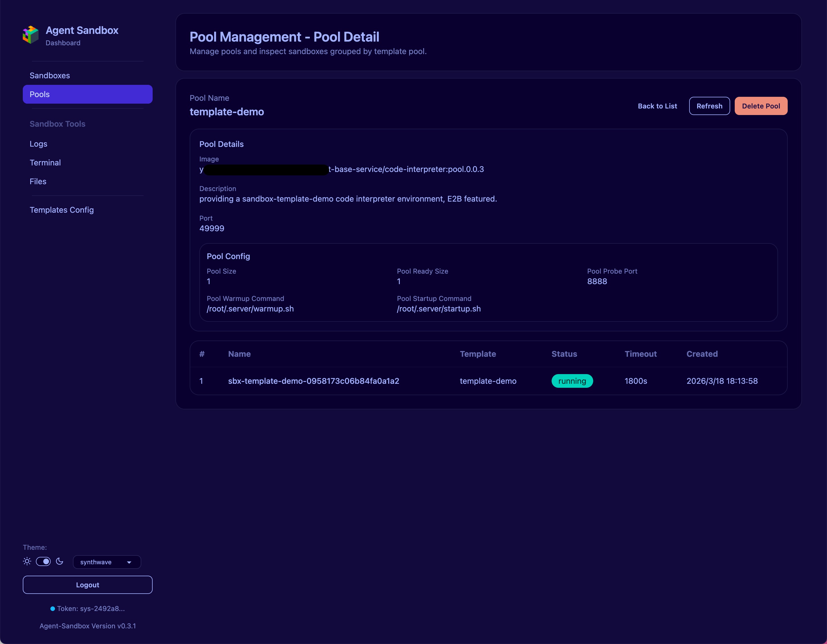The height and width of the screenshot is (644, 827).
Task: Select the Pools sidebar item
Action: point(87,94)
